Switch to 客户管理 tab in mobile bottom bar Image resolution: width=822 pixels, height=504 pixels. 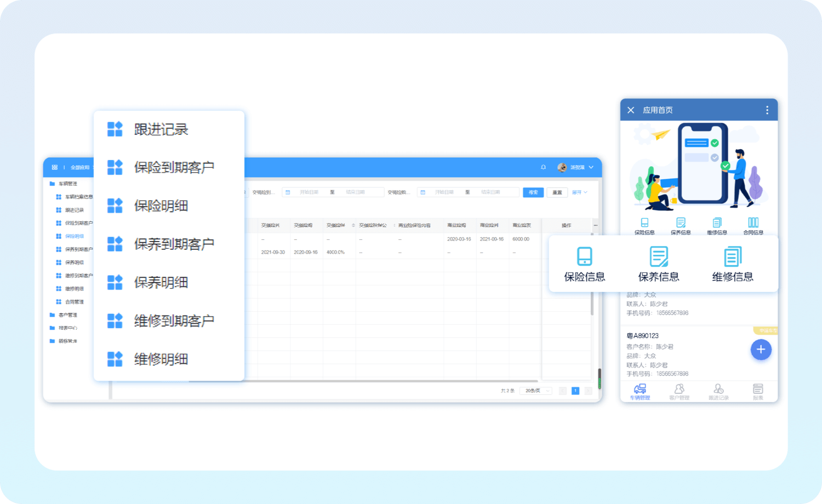[x=679, y=391]
